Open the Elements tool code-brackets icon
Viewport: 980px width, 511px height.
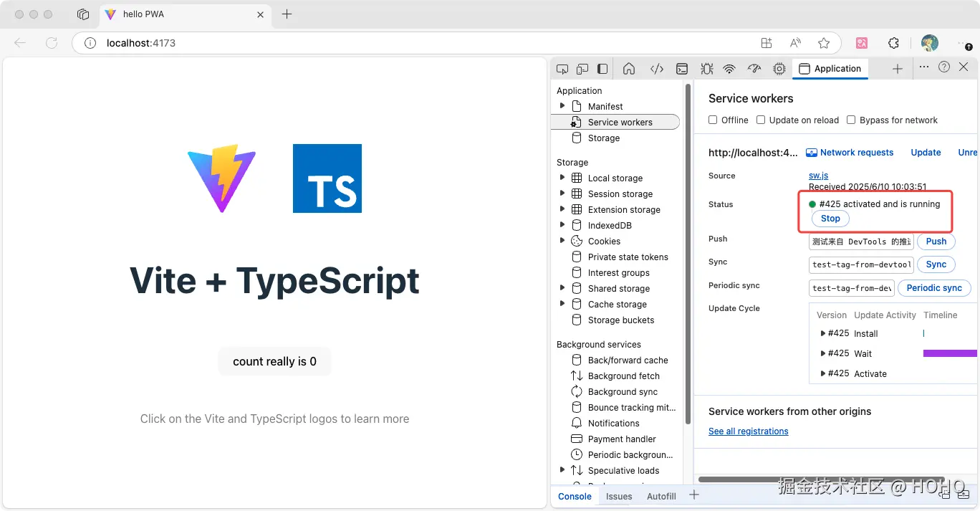coord(657,69)
